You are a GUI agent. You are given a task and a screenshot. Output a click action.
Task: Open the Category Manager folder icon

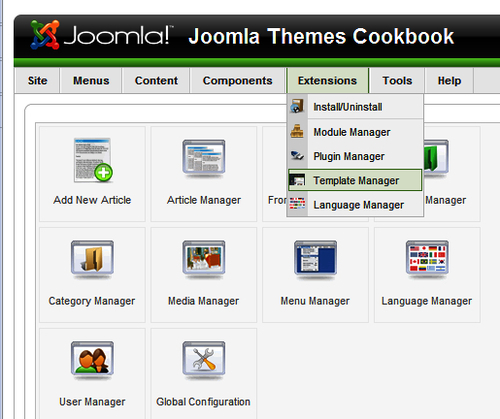pyautogui.click(x=92, y=258)
